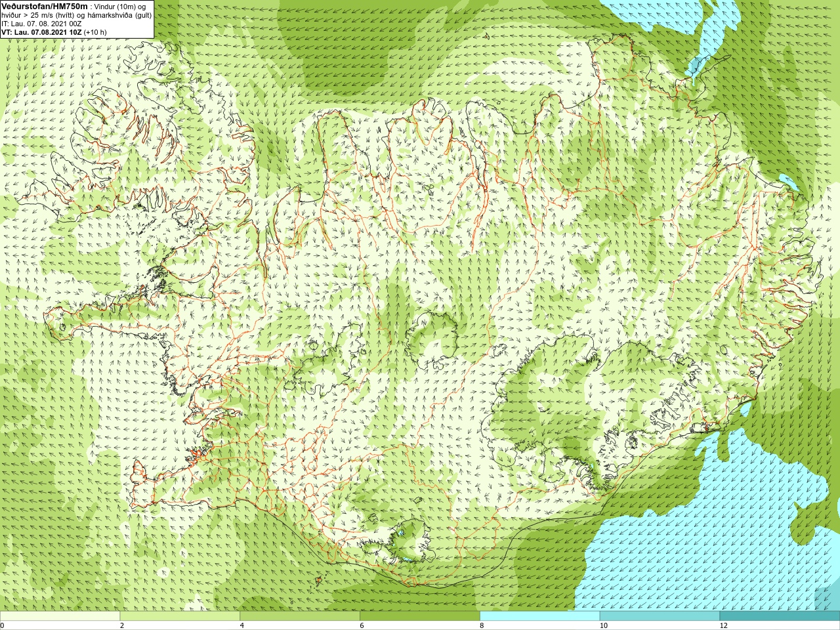Click the legend scale value "4"
The height and width of the screenshot is (630, 840).
click(x=242, y=625)
